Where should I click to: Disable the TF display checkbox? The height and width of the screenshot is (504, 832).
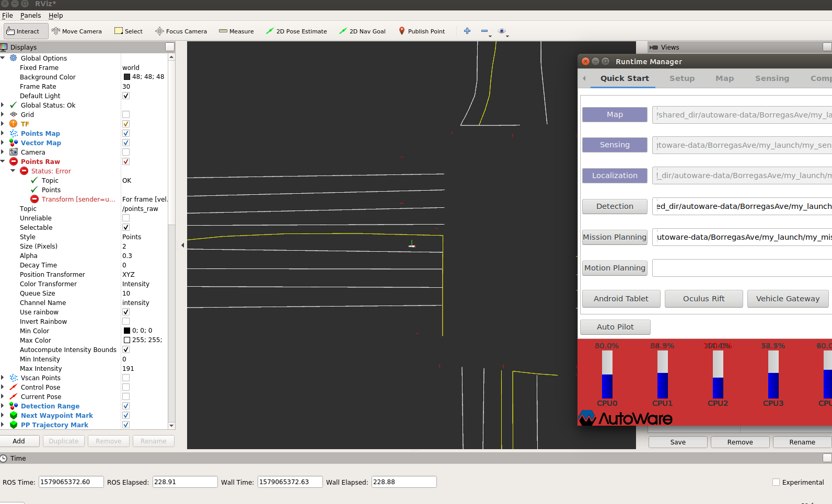[126, 124]
